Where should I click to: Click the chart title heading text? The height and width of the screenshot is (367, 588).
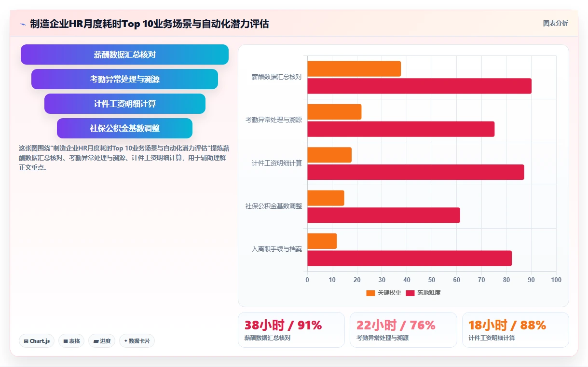pos(150,24)
